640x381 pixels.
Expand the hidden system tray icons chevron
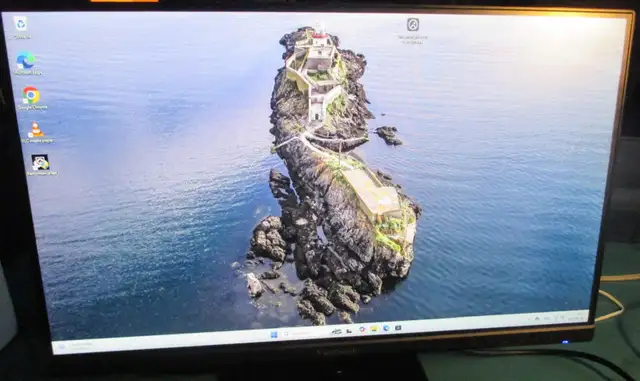pyautogui.click(x=537, y=318)
